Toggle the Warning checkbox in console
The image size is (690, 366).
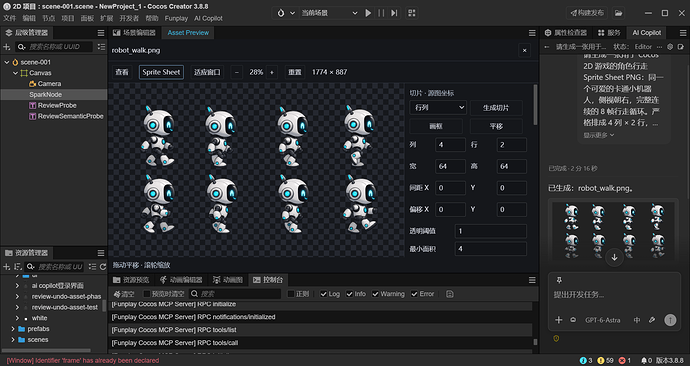pos(375,294)
